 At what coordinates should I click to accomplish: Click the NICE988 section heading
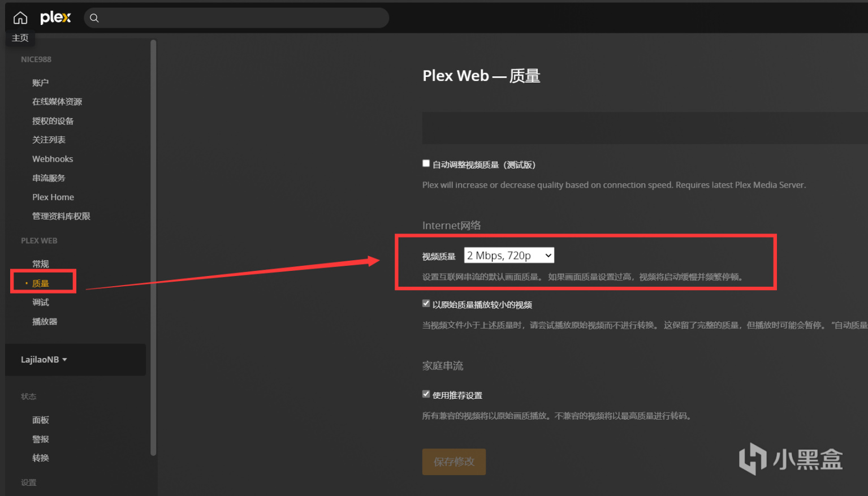[x=36, y=59]
